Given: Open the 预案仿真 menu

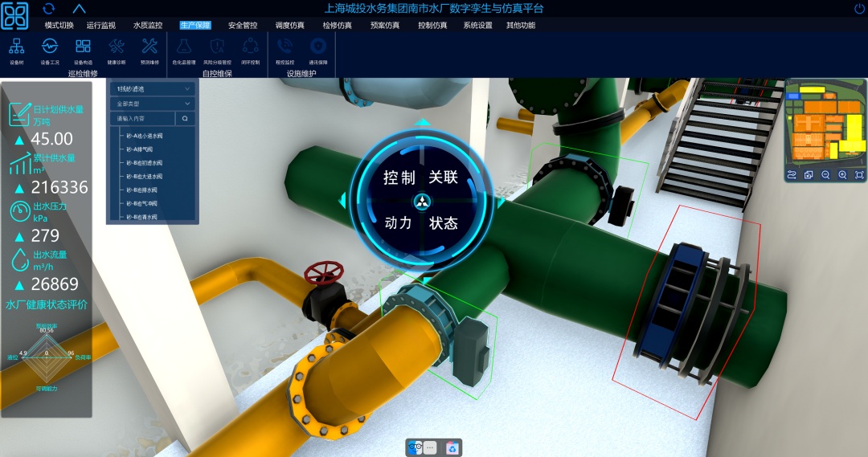Looking at the screenshot, I should 385,25.
